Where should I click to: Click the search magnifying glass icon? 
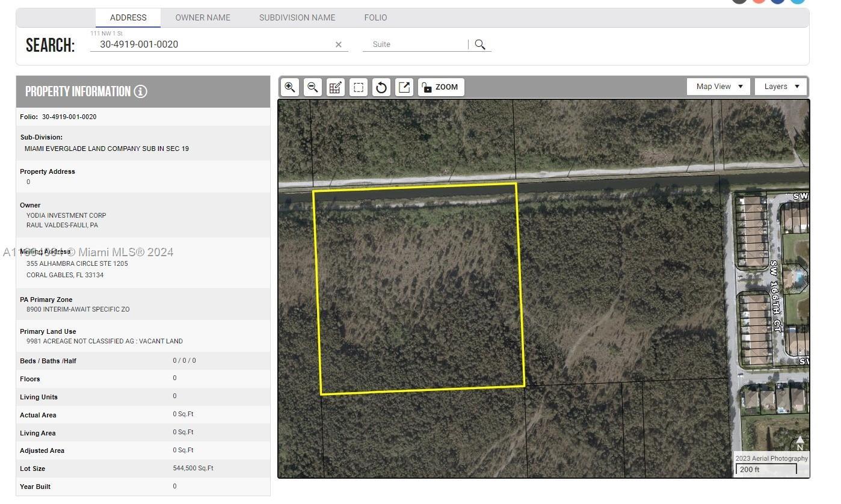click(480, 45)
